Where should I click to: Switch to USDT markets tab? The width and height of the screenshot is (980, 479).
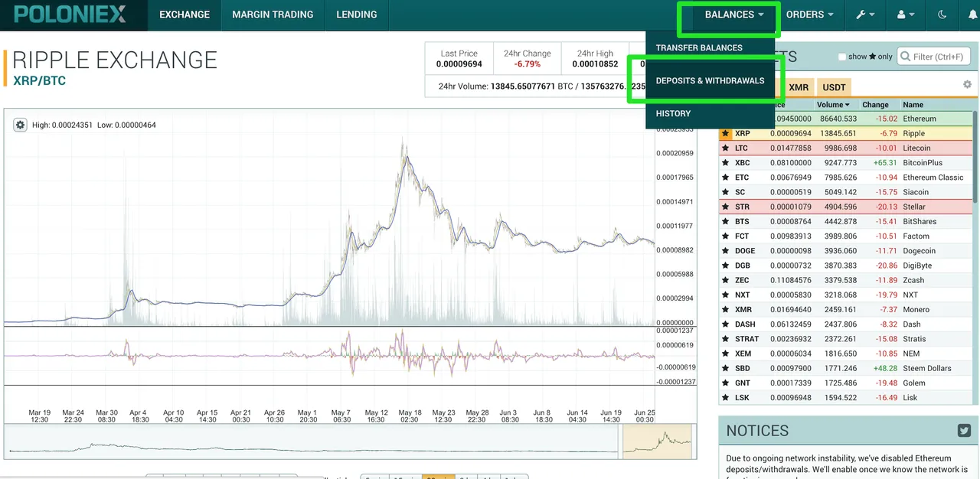pos(834,87)
